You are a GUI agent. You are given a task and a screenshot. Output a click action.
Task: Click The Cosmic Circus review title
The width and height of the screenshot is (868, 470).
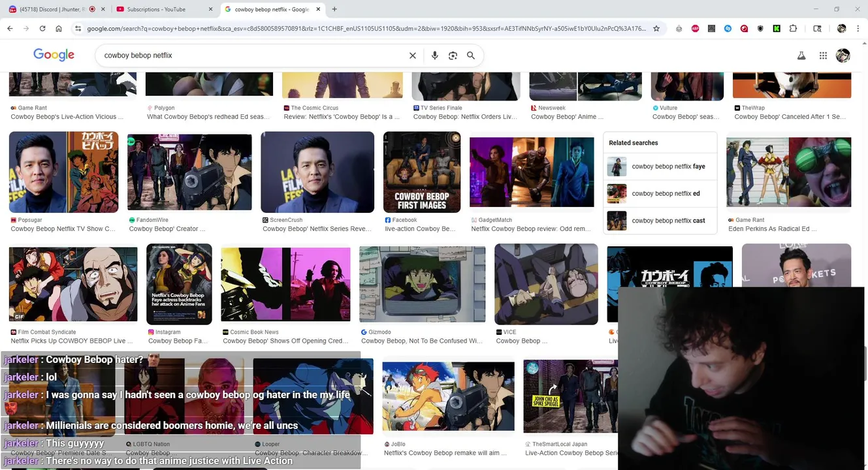coord(342,117)
